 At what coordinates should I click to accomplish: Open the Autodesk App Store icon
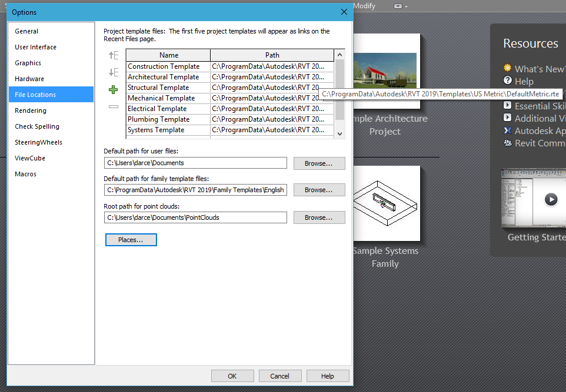pos(507,130)
